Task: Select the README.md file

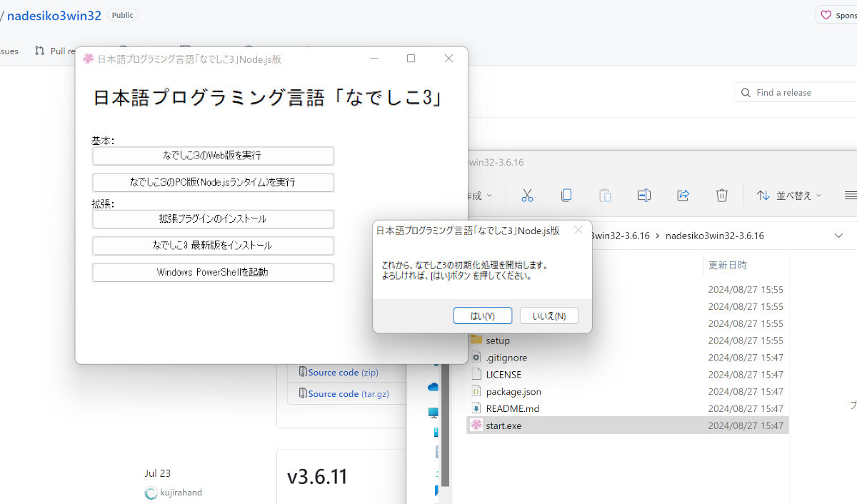Action: (628, 408)
